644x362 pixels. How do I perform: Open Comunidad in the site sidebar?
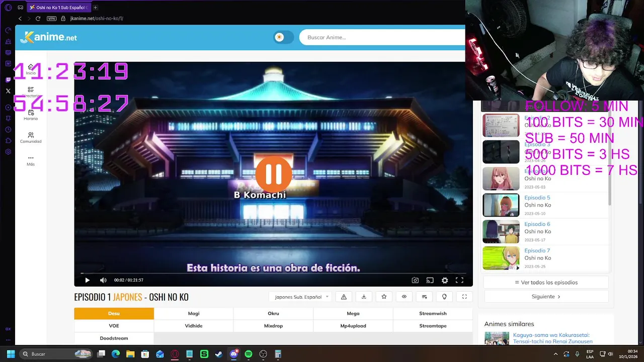(x=31, y=138)
